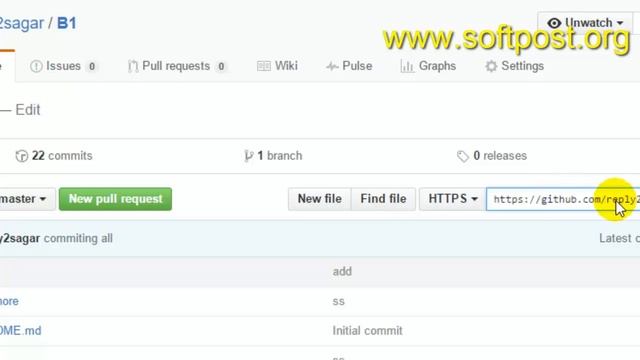Click the branch fork icon
Viewport: 640px width, 360px height.
pyautogui.click(x=248, y=156)
